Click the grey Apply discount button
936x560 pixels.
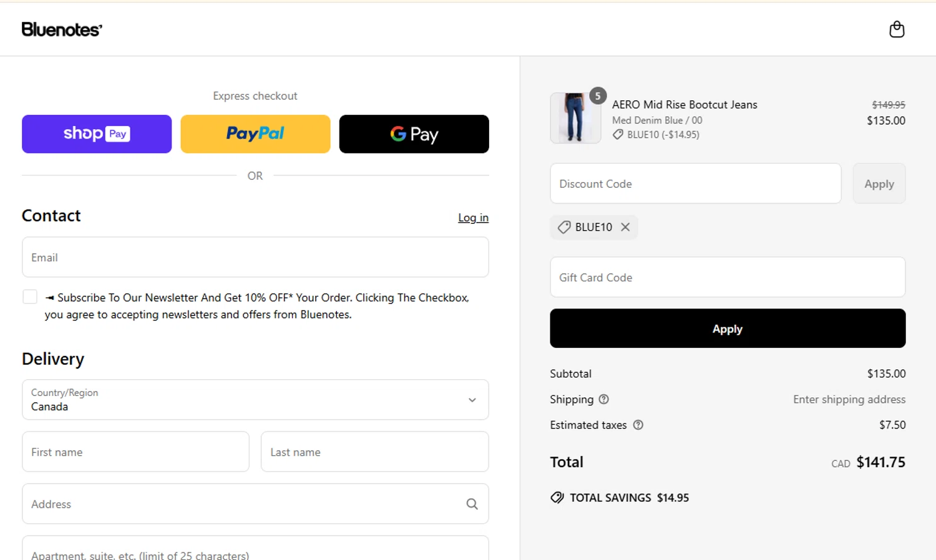pos(879,184)
